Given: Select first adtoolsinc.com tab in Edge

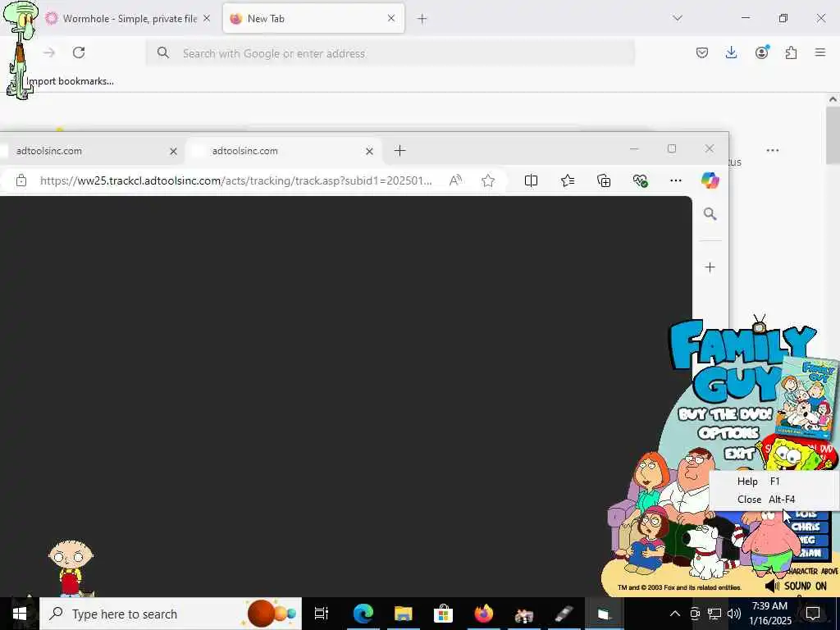Looking at the screenshot, I should [91, 151].
